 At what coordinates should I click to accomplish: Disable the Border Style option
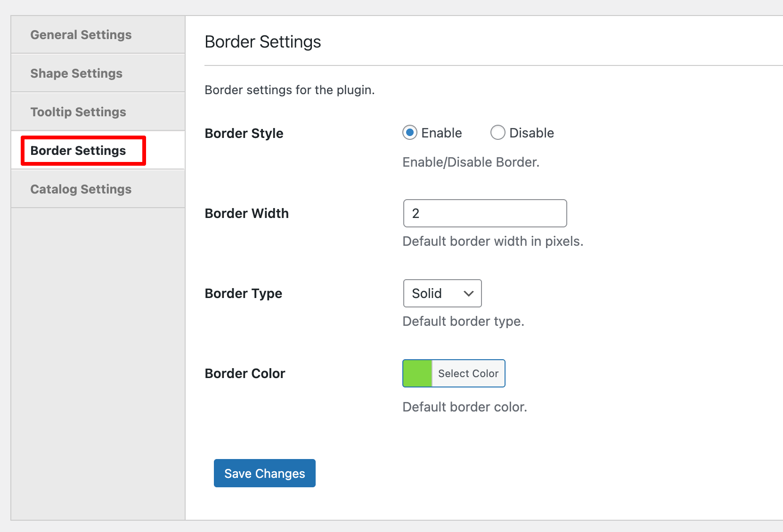coord(498,133)
